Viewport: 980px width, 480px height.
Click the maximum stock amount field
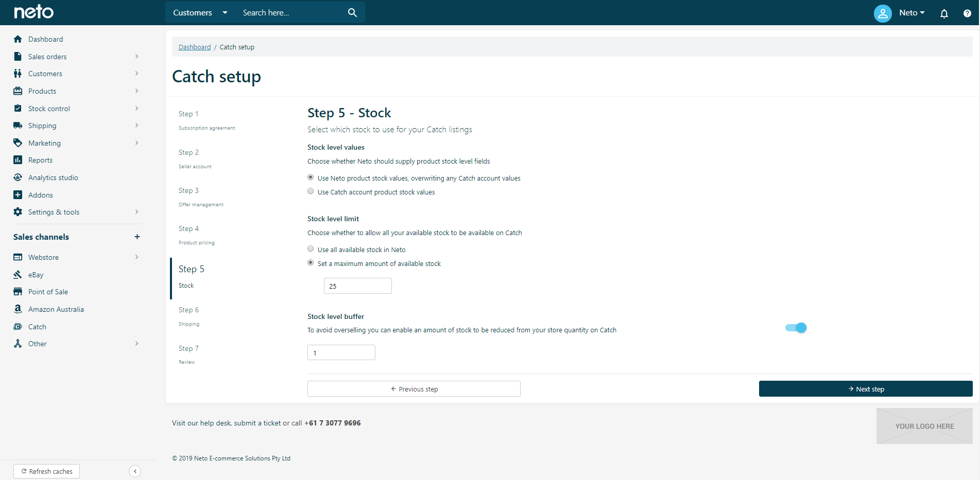tap(358, 286)
